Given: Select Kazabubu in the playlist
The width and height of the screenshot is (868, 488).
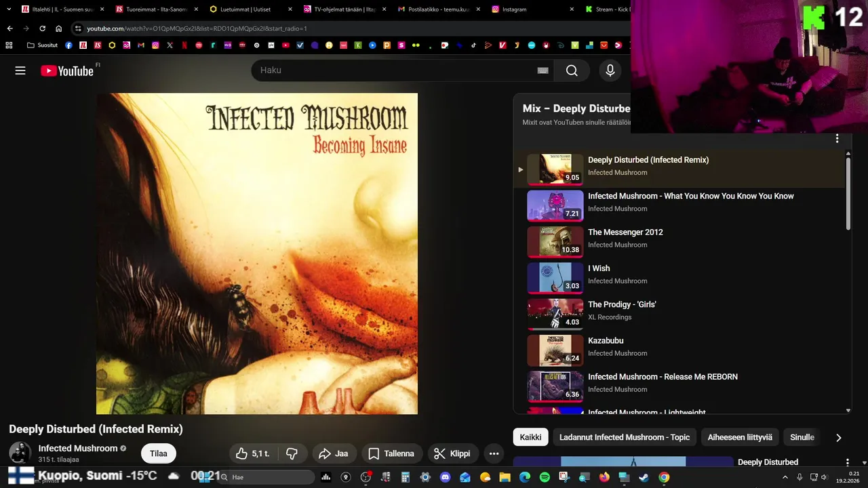Looking at the screenshot, I should pos(680,349).
